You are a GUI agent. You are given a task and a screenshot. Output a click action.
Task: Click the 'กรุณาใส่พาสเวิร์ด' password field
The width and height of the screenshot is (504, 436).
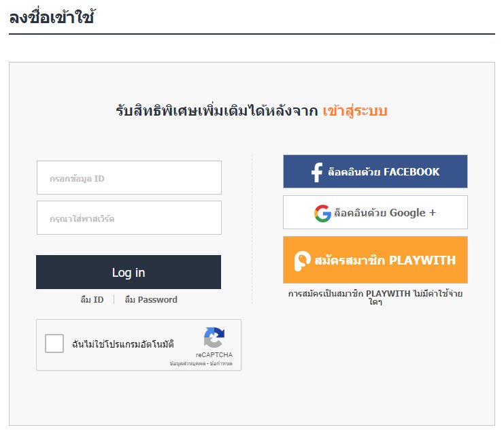pyautogui.click(x=129, y=218)
